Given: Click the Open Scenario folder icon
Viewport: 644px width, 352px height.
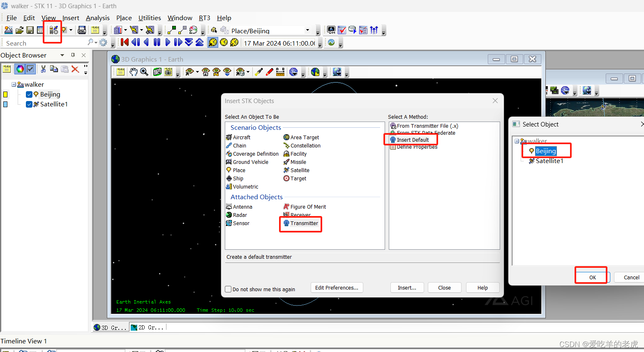Looking at the screenshot, I should [19, 30].
